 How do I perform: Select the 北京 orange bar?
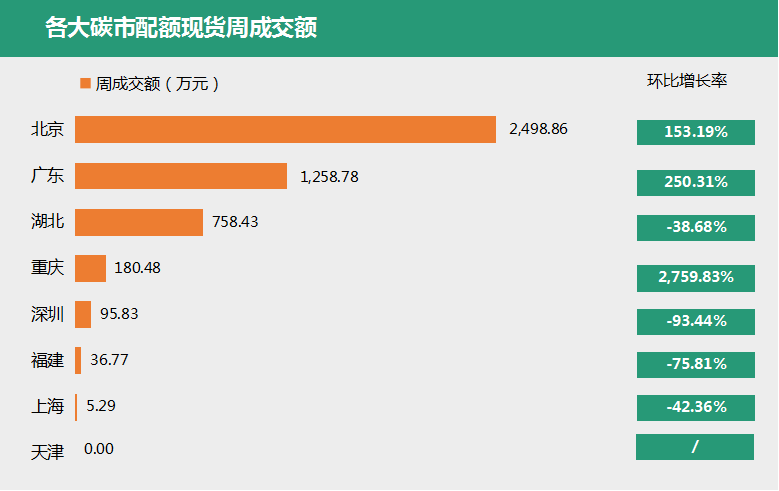[x=285, y=130]
